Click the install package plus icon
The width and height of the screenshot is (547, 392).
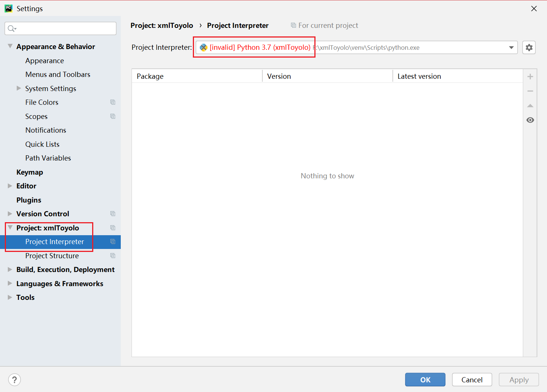pos(530,76)
